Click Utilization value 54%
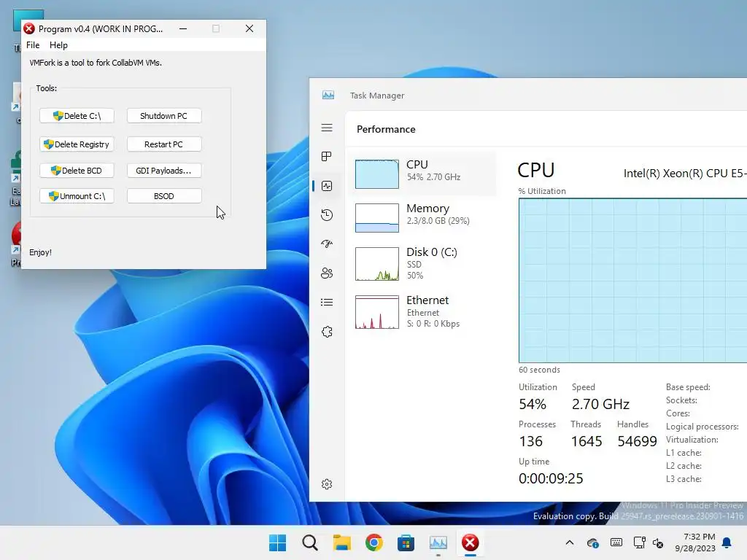Screen dimensions: 747x560 point(532,404)
